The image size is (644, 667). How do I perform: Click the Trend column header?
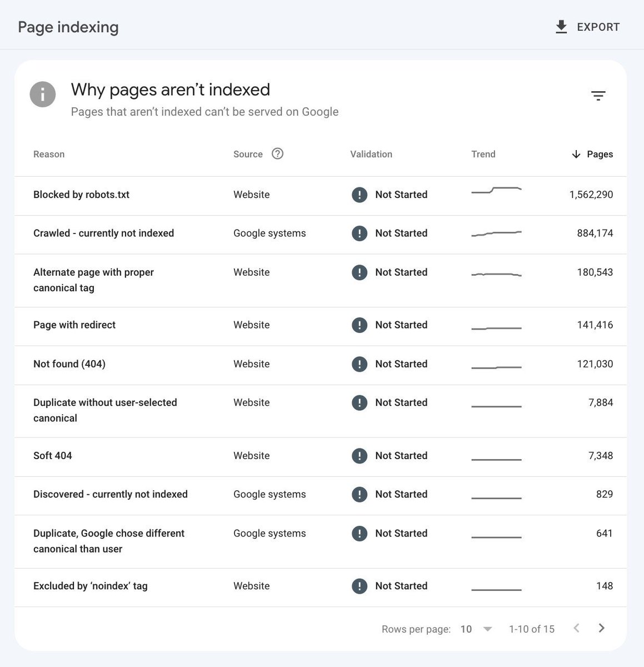(x=483, y=155)
